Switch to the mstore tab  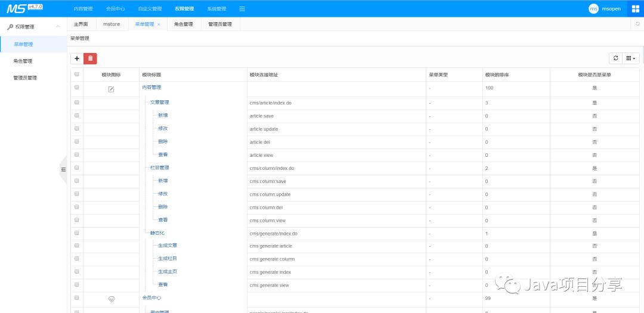pyautogui.click(x=112, y=24)
